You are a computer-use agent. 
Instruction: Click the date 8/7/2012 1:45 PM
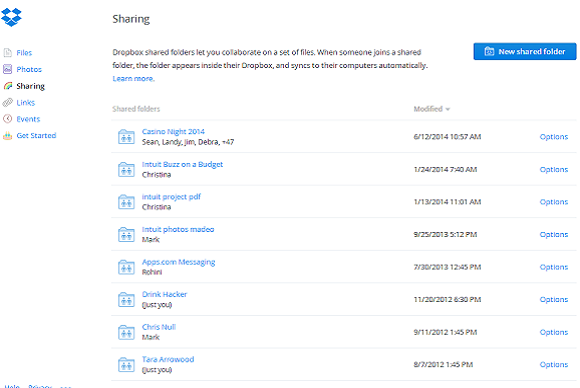pos(443,365)
